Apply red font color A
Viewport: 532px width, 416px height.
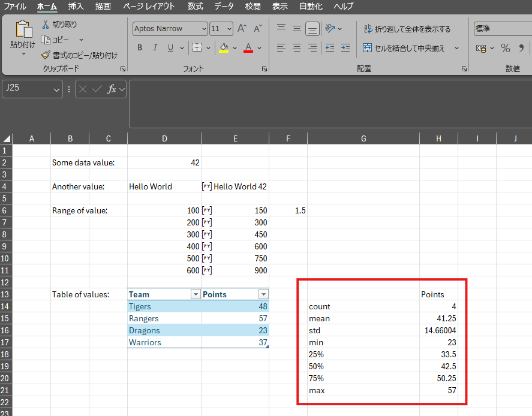(248, 48)
